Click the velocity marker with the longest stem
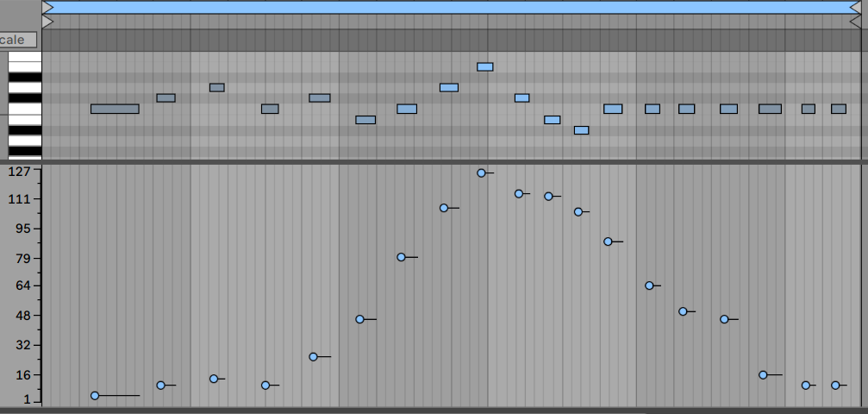This screenshot has width=868, height=414. click(95, 396)
